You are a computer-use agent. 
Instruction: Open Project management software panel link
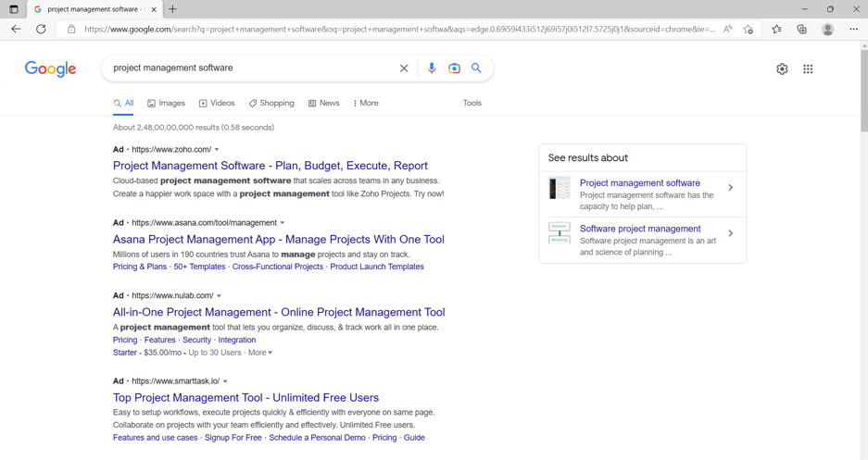tap(640, 183)
